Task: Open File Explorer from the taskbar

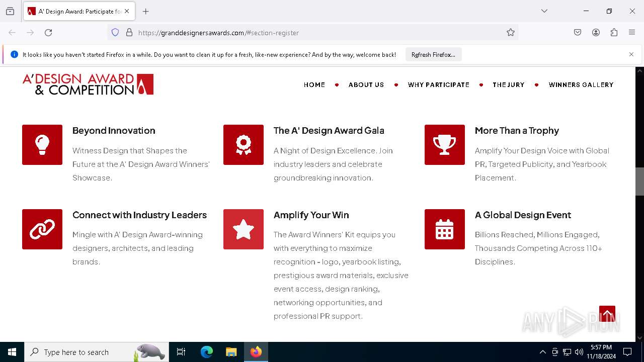Action: point(231,352)
